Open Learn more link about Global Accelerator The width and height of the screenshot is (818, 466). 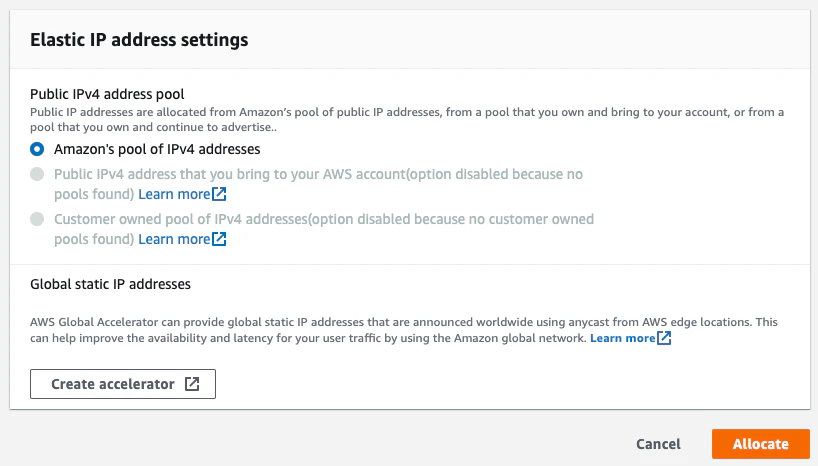(622, 338)
